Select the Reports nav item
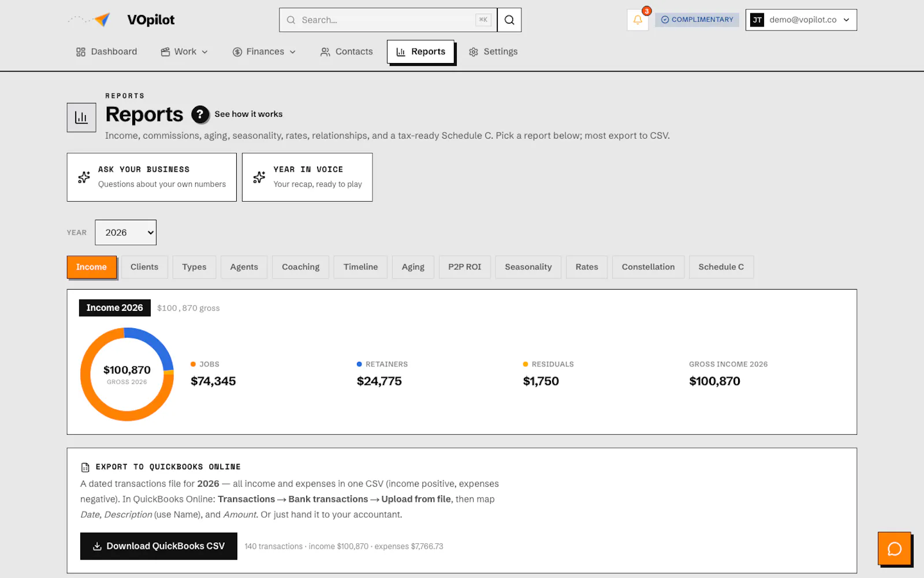 tap(420, 52)
